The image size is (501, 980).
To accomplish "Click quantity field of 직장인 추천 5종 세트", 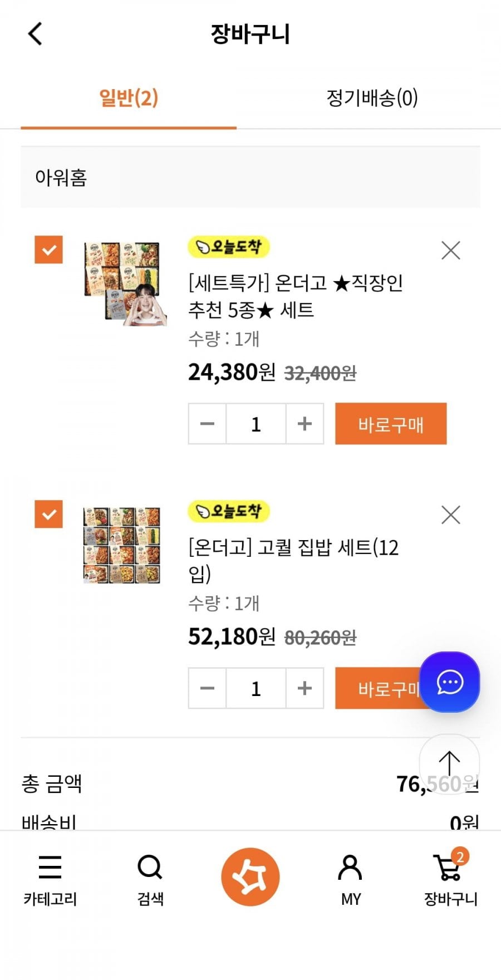I will 256,424.
